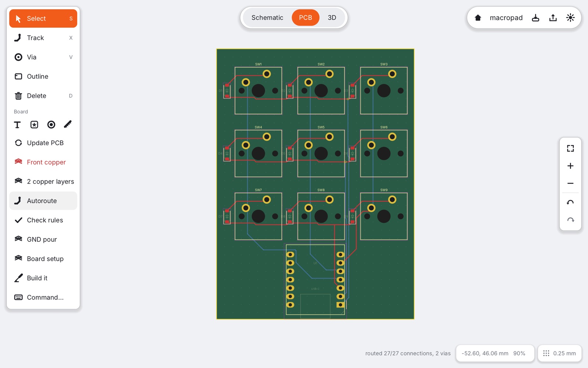This screenshot has width=588, height=368.
Task: Add a mounting hole with the circle icon
Action: 51,125
